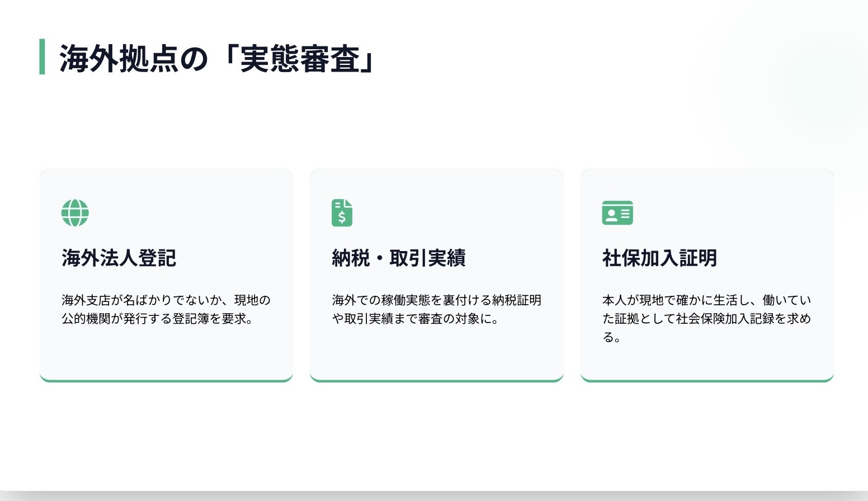Click the dollar invoice document icon
Viewport: 868px width, 501px height.
click(342, 213)
